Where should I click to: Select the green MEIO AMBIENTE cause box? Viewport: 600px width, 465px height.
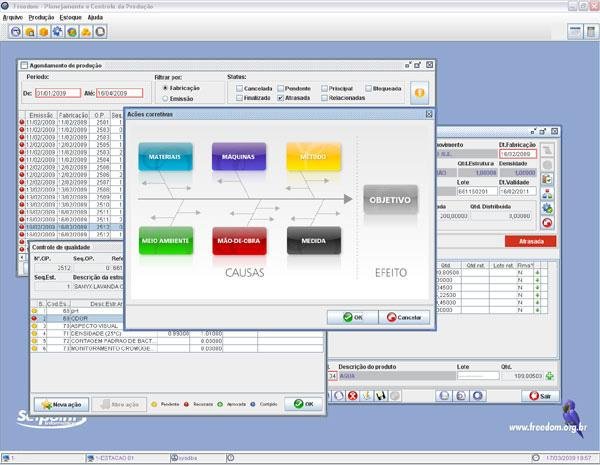[x=166, y=241]
